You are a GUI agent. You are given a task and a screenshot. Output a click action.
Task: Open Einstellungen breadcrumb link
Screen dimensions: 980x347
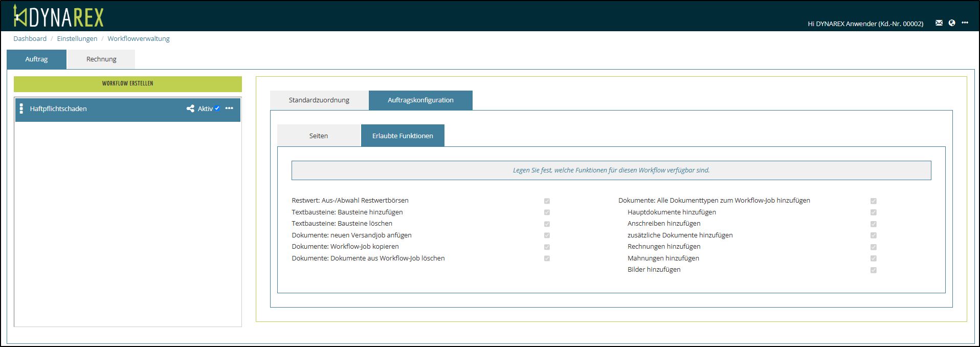[77, 39]
